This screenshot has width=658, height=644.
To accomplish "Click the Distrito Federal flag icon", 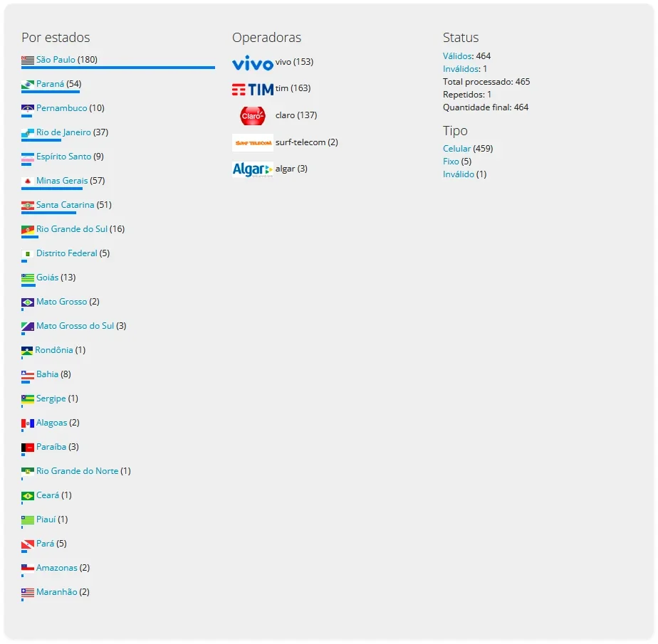I will click(28, 254).
